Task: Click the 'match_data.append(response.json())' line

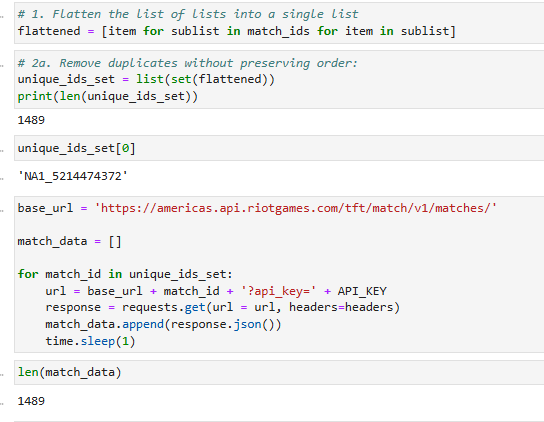Action: click(x=163, y=324)
